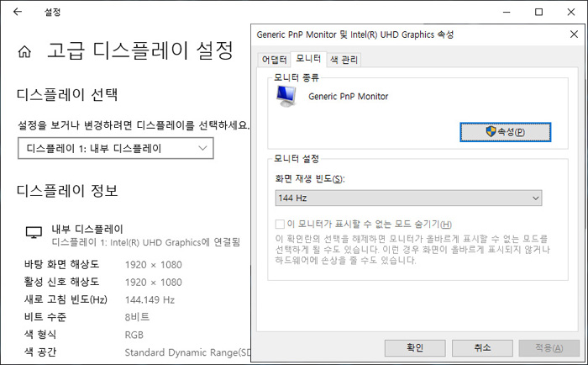Click the Generic PnP Monitor icon
Screen dimensions: 588x365
click(288, 97)
